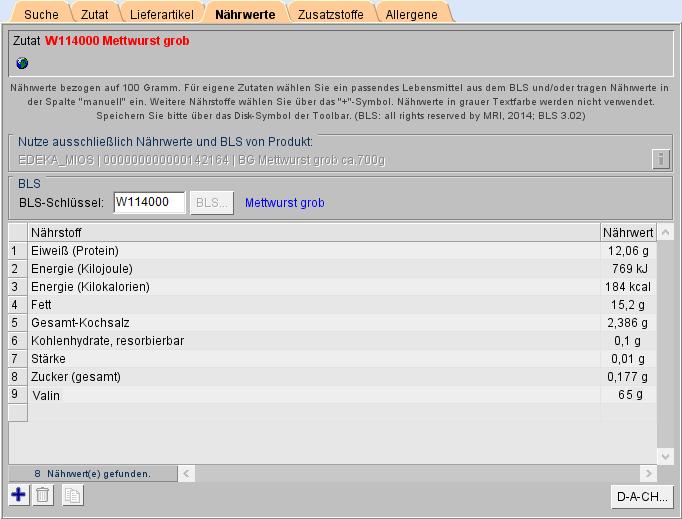Select the Stärke row

point(333,359)
